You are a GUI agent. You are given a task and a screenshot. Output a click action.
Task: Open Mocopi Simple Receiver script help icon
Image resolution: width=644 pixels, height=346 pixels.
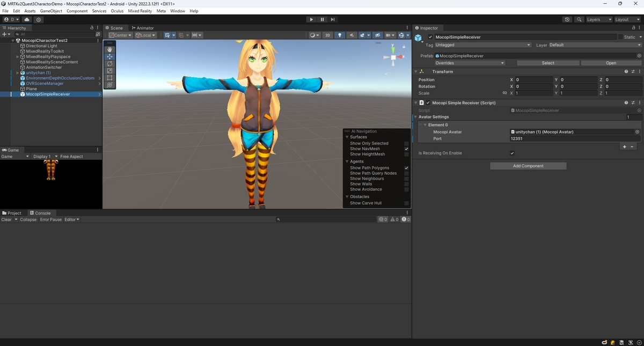point(626,102)
